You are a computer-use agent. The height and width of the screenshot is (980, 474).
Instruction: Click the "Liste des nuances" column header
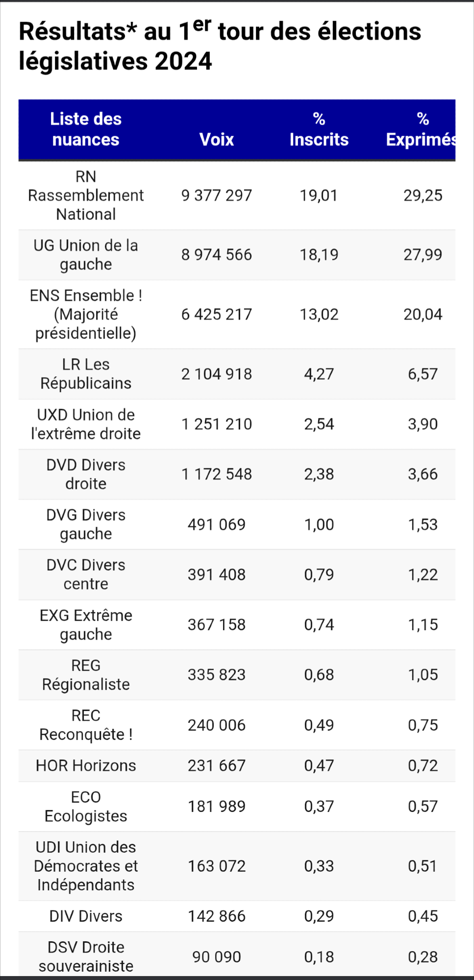[x=86, y=129]
